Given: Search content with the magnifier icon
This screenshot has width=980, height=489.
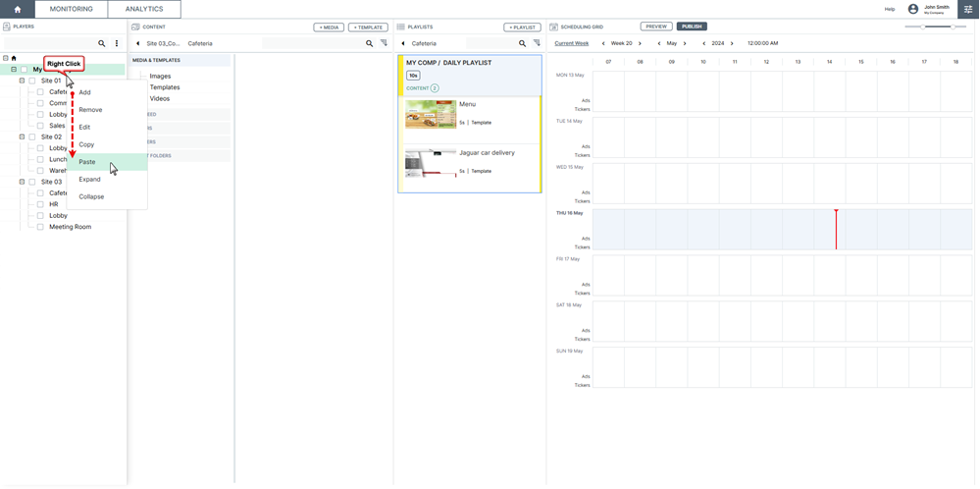Looking at the screenshot, I should point(370,44).
